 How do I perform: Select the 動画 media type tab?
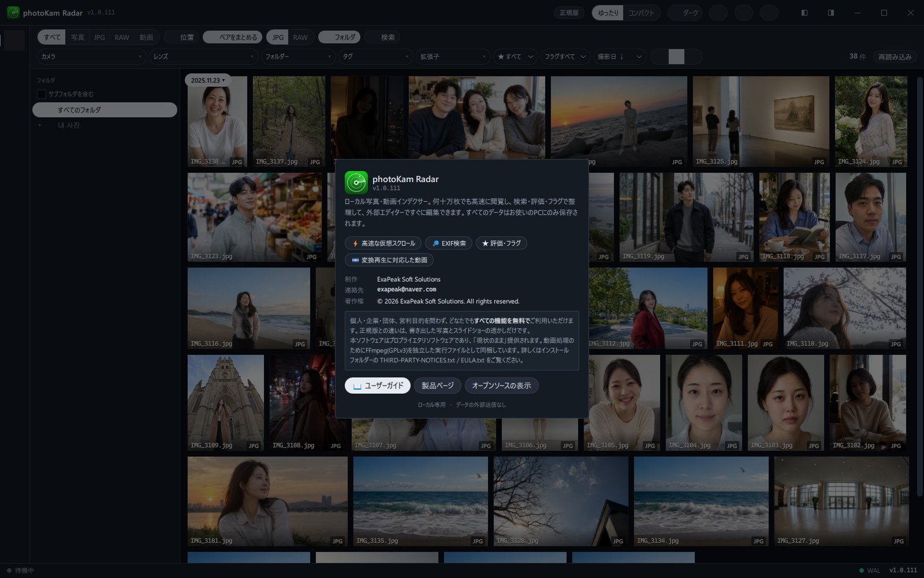[x=146, y=37]
